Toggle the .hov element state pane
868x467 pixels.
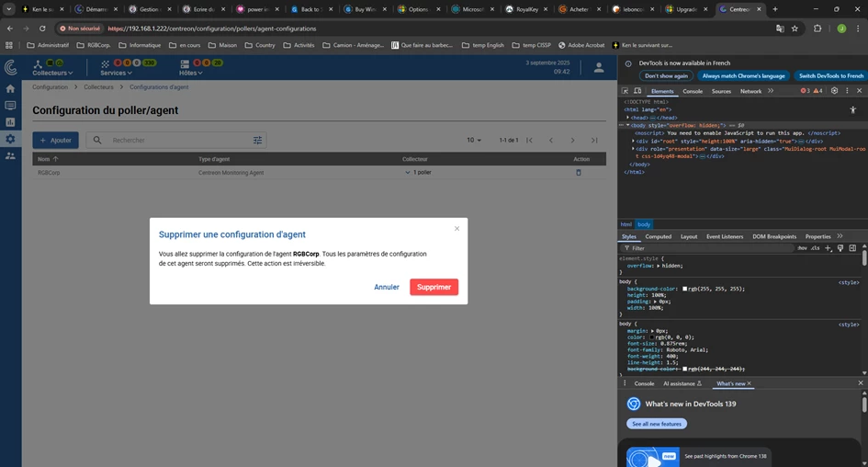(802, 248)
